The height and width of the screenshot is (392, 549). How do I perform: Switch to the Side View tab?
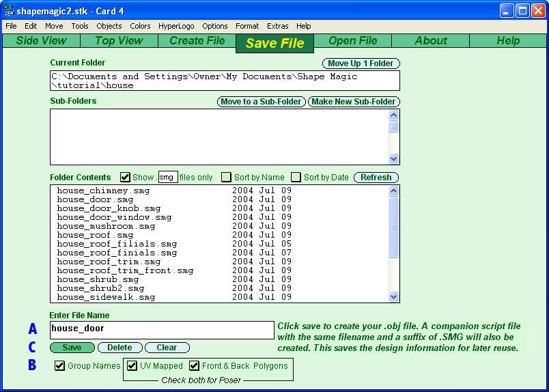[x=41, y=41]
